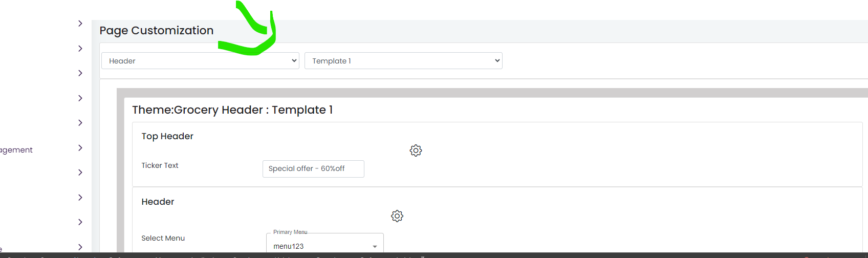Click the Header section title above Select Menu
Viewport: 868px width, 258px height.
coord(158,202)
